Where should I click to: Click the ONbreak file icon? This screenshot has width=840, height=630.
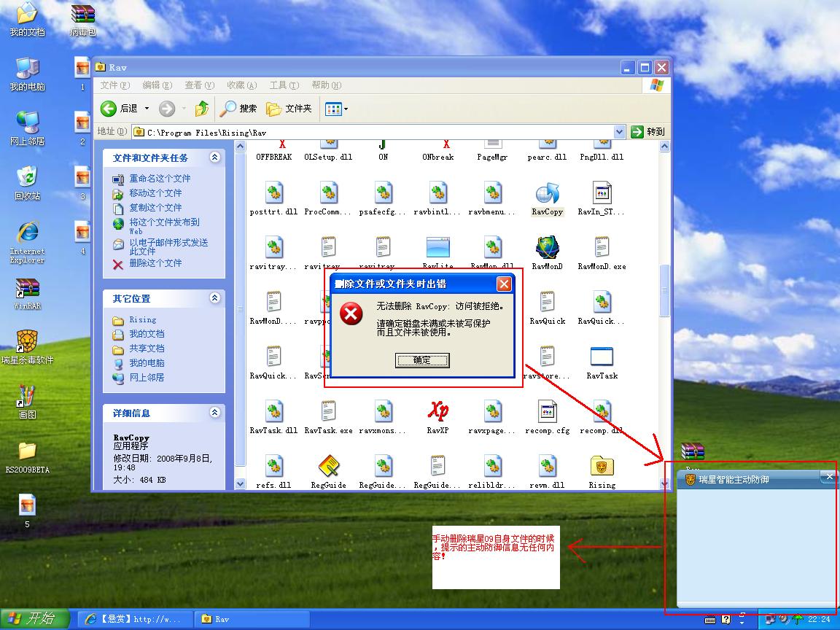pos(437,150)
